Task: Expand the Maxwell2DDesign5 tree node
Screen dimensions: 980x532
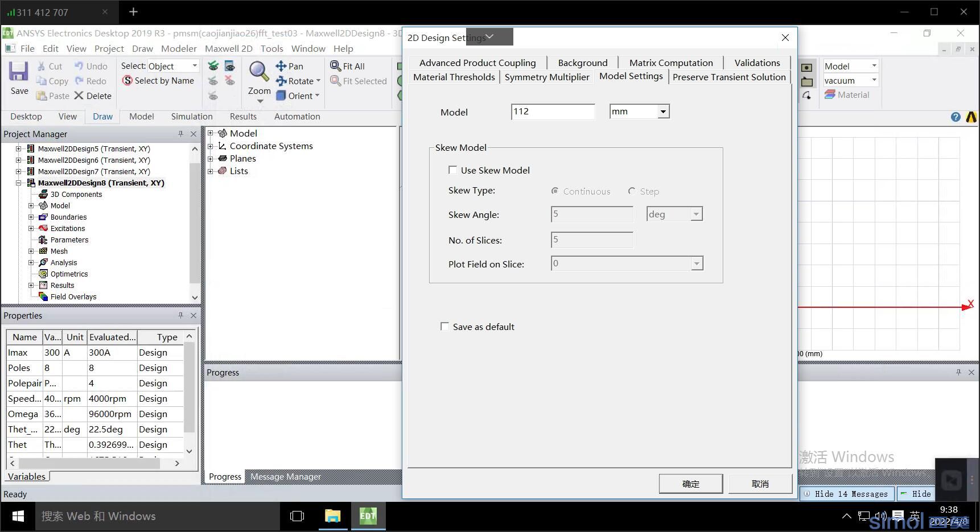Action: click(18, 149)
